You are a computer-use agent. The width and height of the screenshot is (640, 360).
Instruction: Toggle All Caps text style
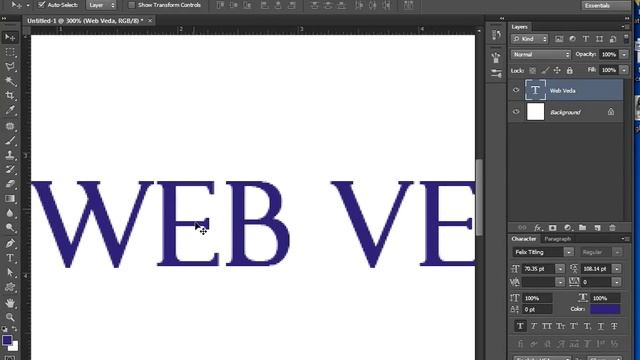547,326
